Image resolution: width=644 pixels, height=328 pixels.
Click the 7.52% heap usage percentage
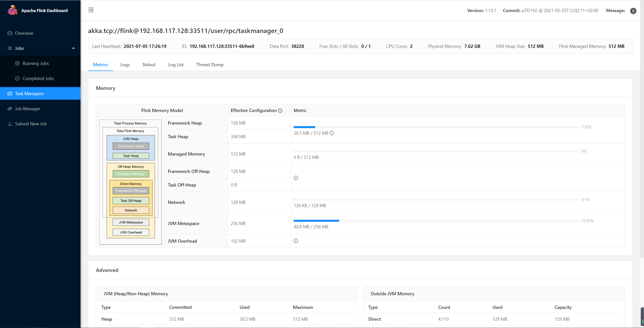586,127
